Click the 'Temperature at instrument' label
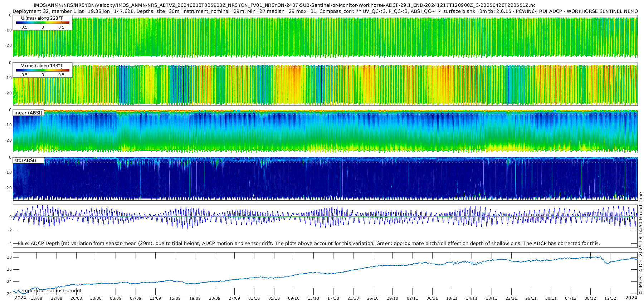Viewport: 644px width, 304px height. [49, 291]
